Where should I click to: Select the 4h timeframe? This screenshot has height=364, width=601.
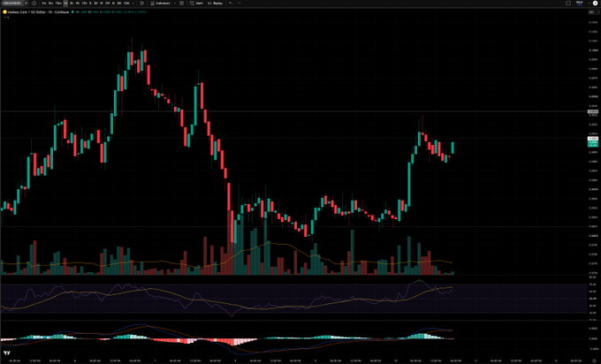click(78, 3)
